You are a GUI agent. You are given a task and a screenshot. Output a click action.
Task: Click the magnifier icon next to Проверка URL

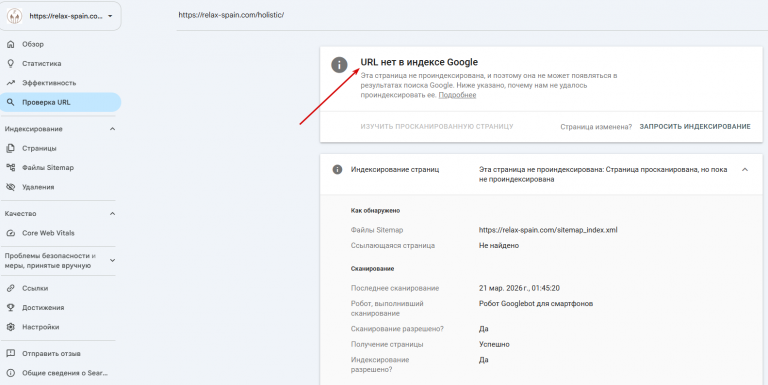(x=11, y=102)
